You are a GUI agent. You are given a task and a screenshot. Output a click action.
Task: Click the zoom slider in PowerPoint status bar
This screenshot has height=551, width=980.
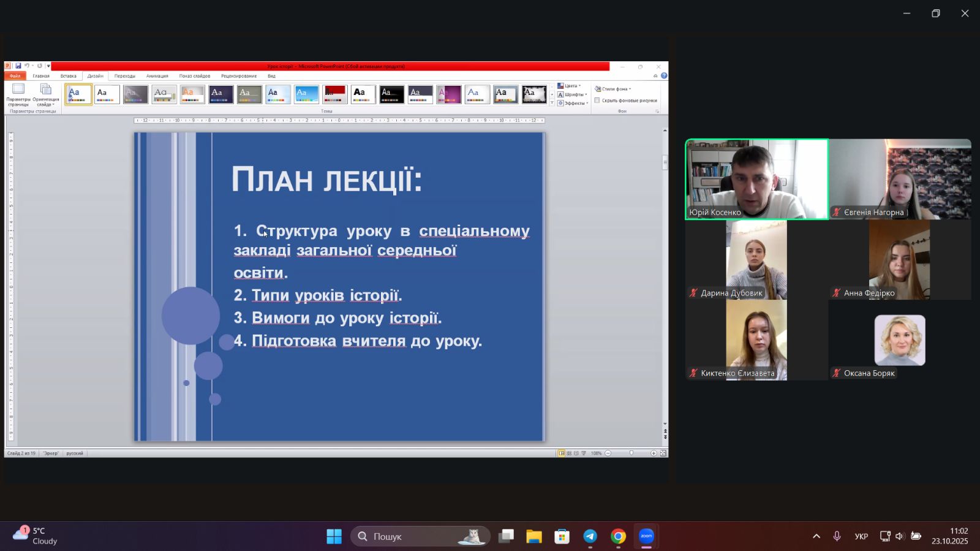point(631,454)
